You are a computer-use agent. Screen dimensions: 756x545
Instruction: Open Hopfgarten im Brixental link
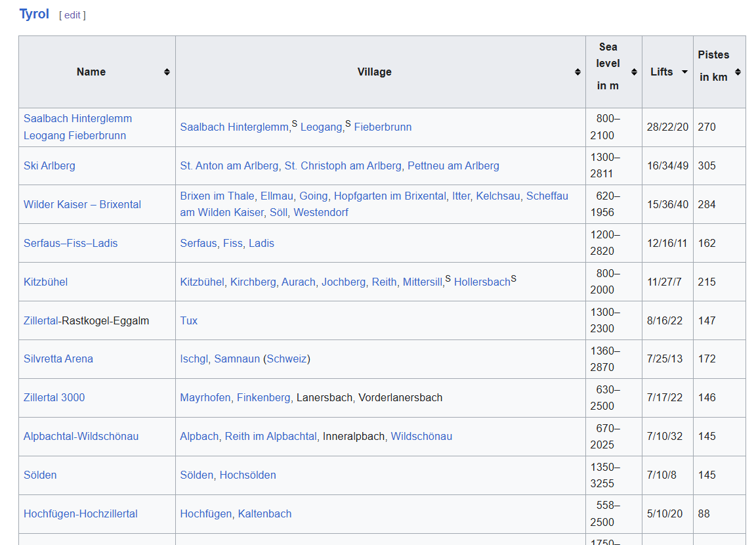coord(390,196)
